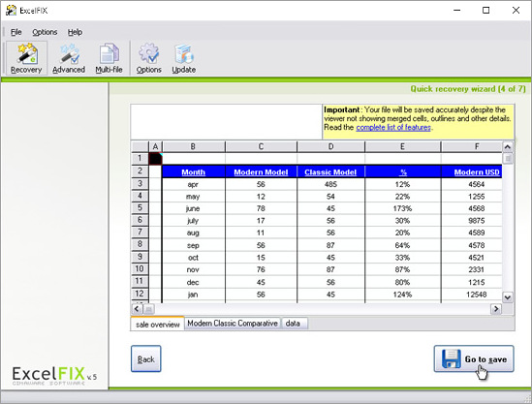Click the cell with value 485
This screenshot has height=404, width=532.
(330, 184)
